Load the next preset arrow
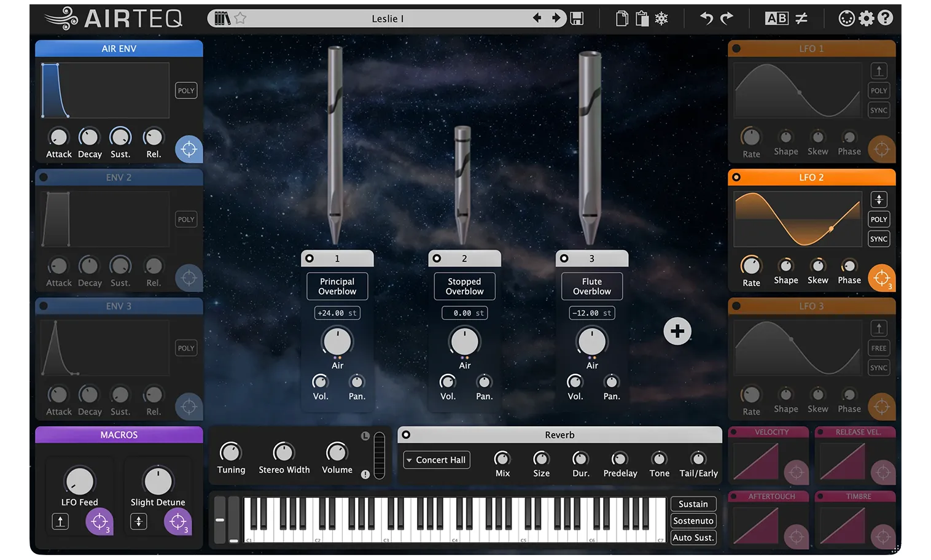The width and height of the screenshot is (931, 560). [556, 18]
